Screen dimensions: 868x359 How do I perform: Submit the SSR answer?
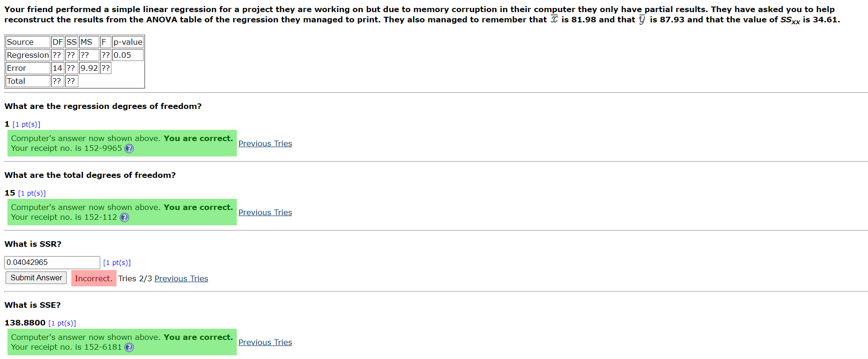click(36, 278)
